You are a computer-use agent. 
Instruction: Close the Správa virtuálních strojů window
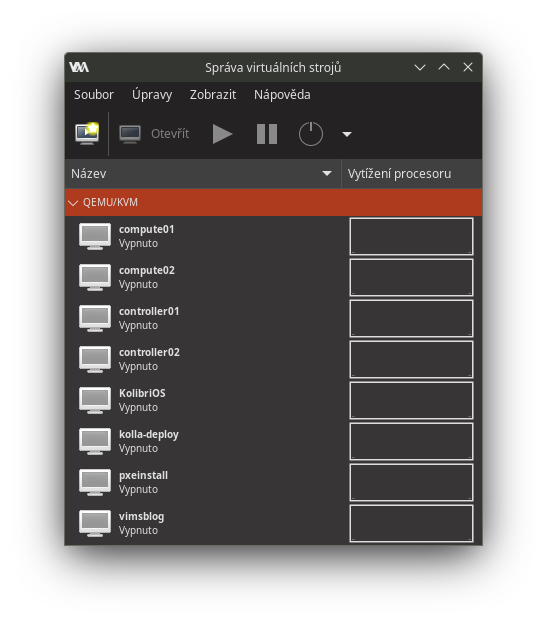[x=468, y=67]
